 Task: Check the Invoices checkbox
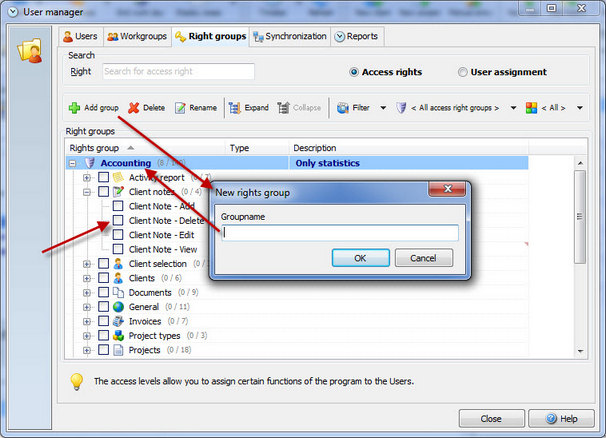(x=103, y=321)
